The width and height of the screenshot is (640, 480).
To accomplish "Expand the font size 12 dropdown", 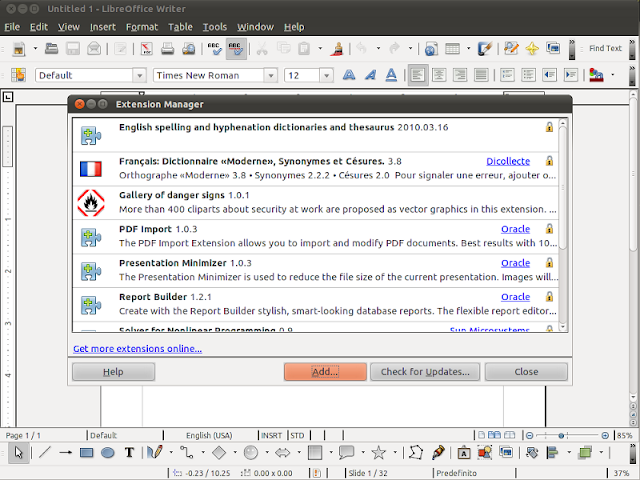I will (327, 76).
